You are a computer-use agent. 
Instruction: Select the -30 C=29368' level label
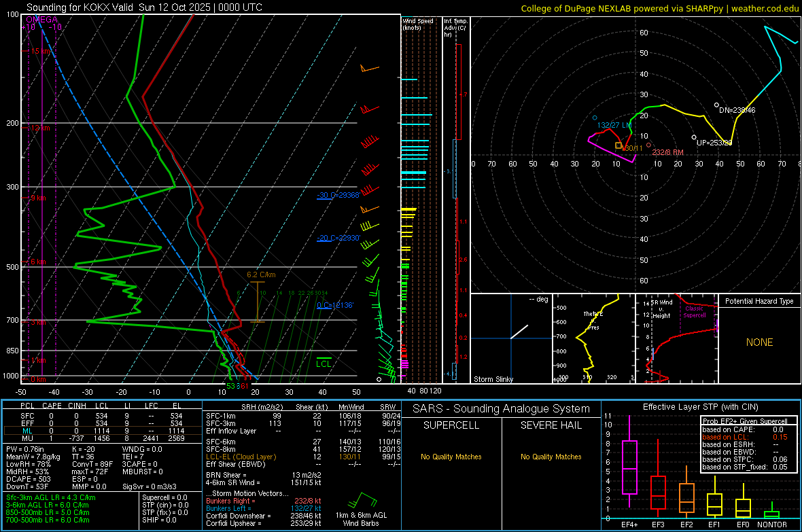pos(338,195)
